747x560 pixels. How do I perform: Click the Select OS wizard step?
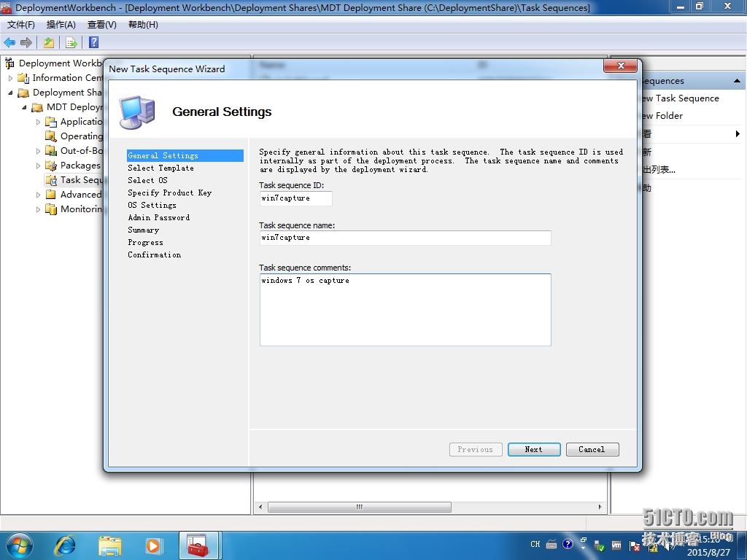[147, 181]
